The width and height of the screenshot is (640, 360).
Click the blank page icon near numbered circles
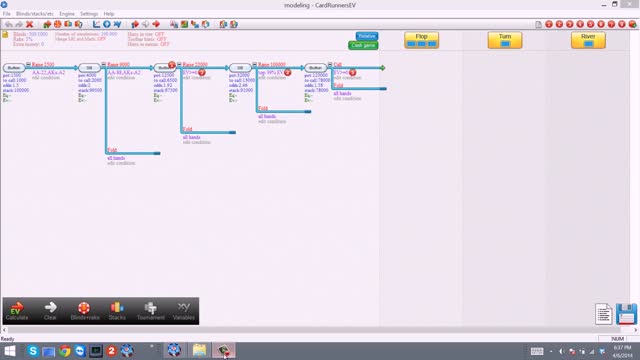click(538, 24)
